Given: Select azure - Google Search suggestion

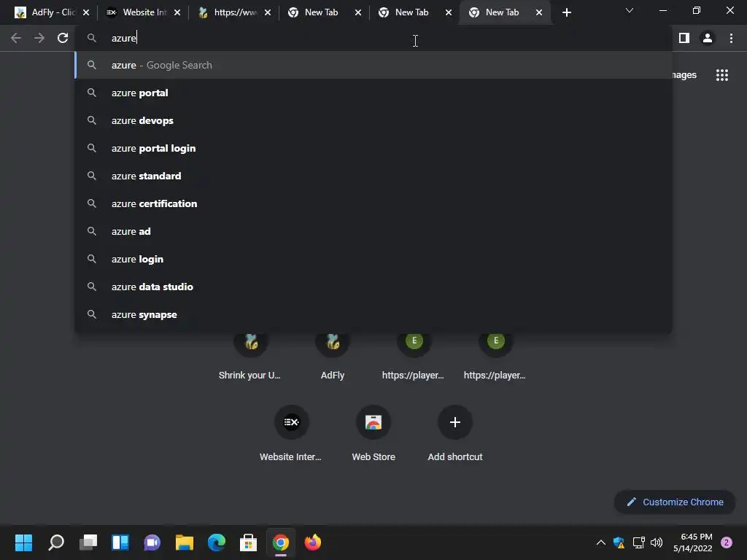Looking at the screenshot, I should 373,65.
